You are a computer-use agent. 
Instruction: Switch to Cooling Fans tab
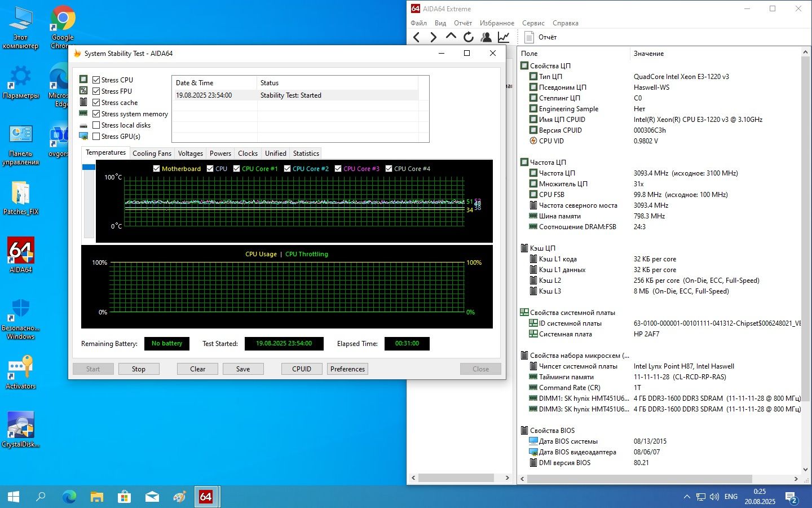pyautogui.click(x=152, y=154)
